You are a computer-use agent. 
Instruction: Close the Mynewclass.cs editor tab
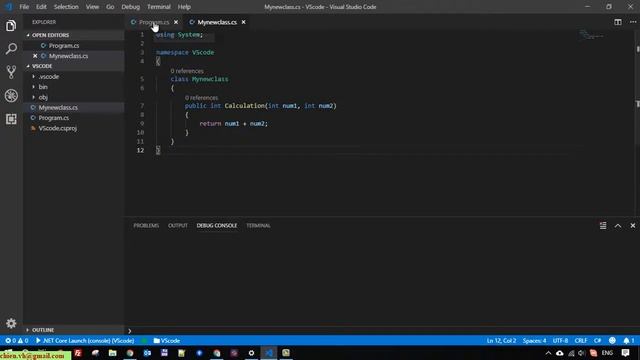(x=244, y=22)
